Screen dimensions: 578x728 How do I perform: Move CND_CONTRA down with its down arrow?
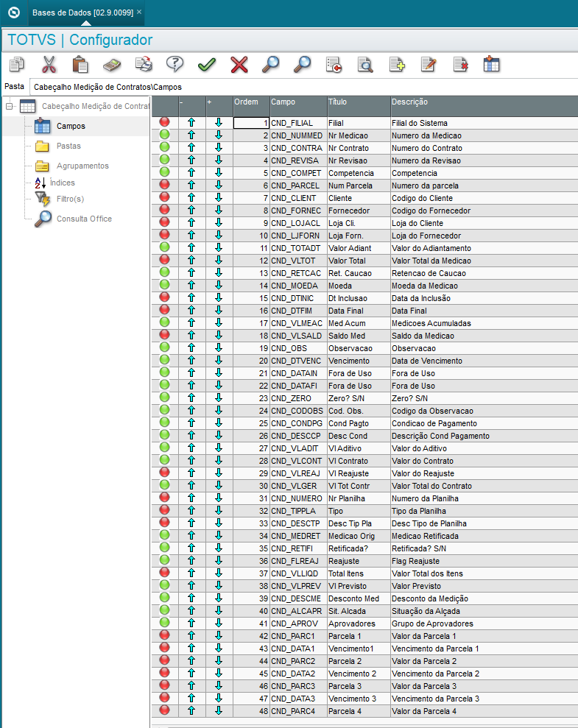pos(219,148)
